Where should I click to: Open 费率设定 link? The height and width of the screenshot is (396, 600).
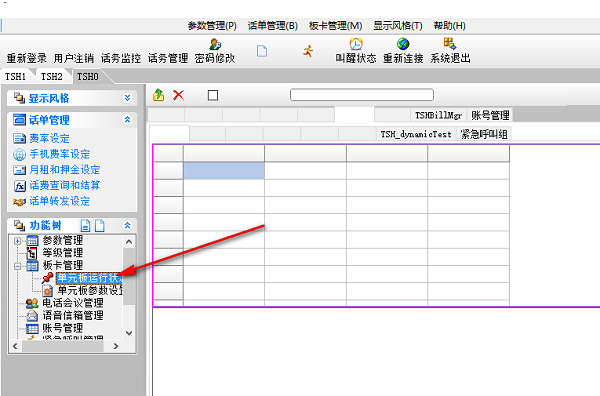[49, 138]
